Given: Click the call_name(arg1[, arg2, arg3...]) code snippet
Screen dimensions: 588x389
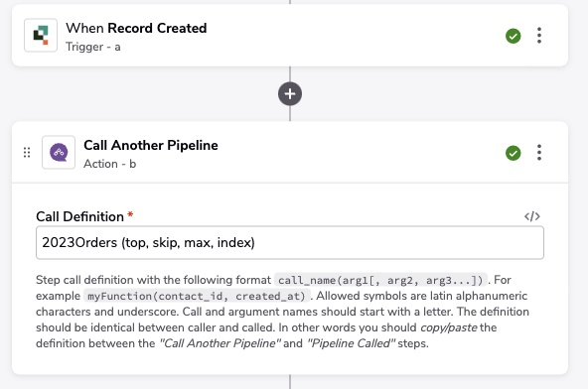Looking at the screenshot, I should 380,280.
